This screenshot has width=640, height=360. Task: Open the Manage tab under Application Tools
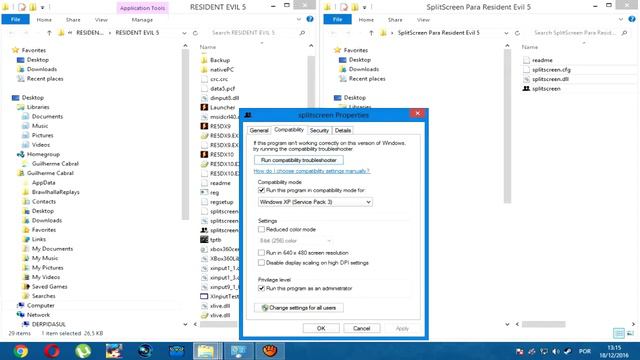tap(142, 20)
